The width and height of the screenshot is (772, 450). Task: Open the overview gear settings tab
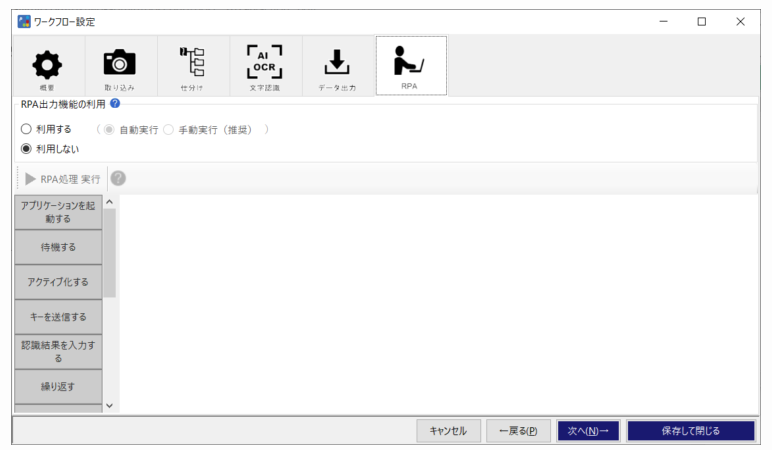click(x=48, y=66)
